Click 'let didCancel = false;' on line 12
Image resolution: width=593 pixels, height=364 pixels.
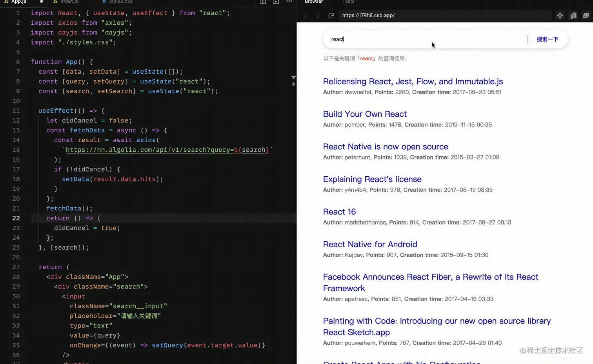click(89, 120)
